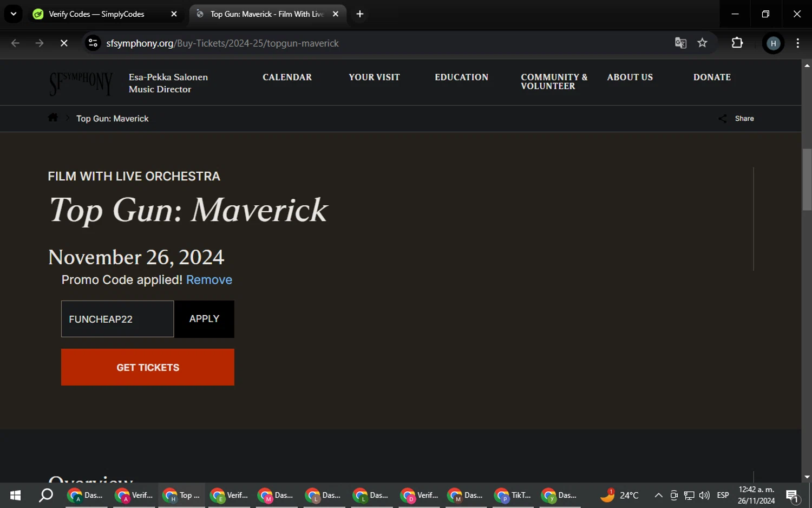Click the translate page icon
The height and width of the screenshot is (508, 812).
pyautogui.click(x=680, y=43)
